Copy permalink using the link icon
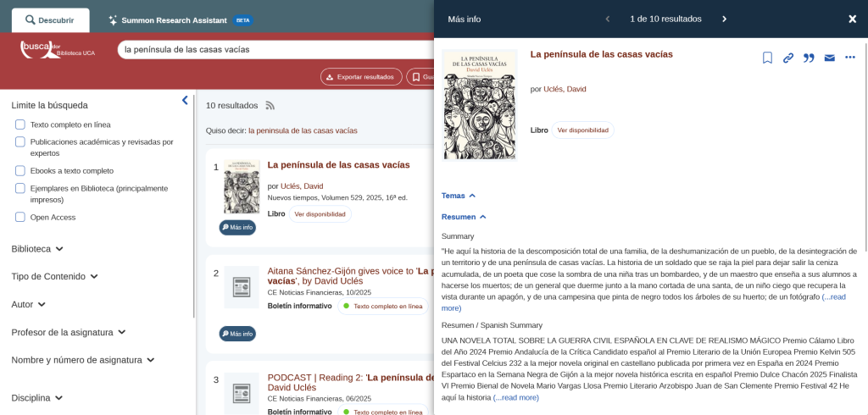 pos(788,58)
